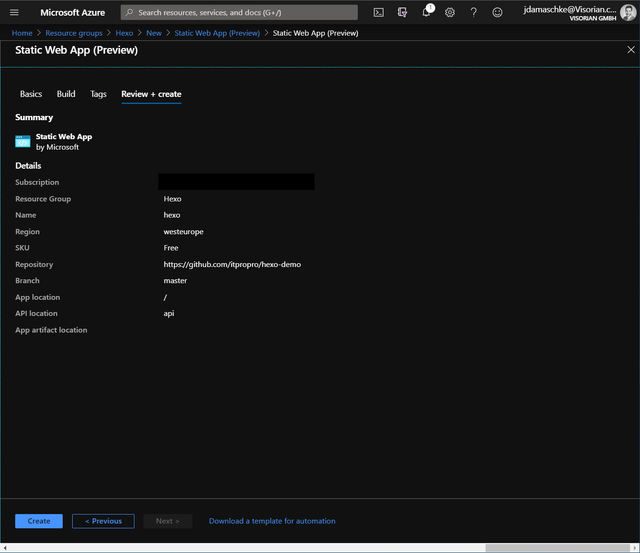The image size is (640, 553).
Task: Click the 'master' branch value
Action: tap(175, 281)
